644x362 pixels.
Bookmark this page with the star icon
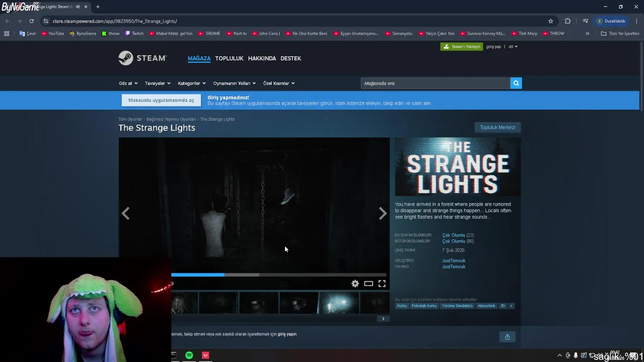click(550, 21)
